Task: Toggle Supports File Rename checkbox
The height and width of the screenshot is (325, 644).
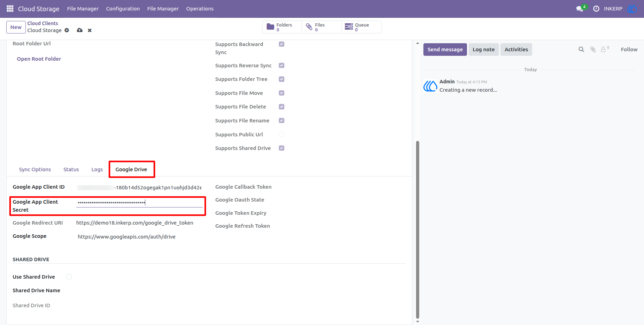Action: 282,121
